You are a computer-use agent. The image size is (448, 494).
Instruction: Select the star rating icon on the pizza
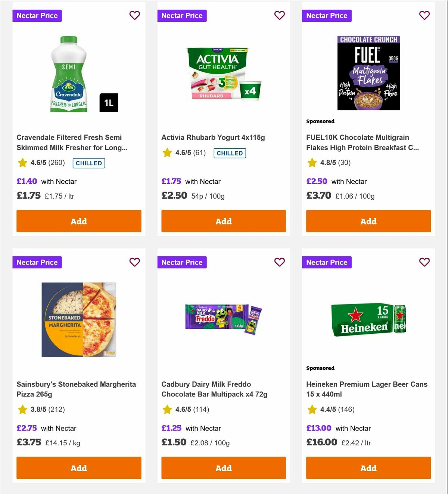22,409
